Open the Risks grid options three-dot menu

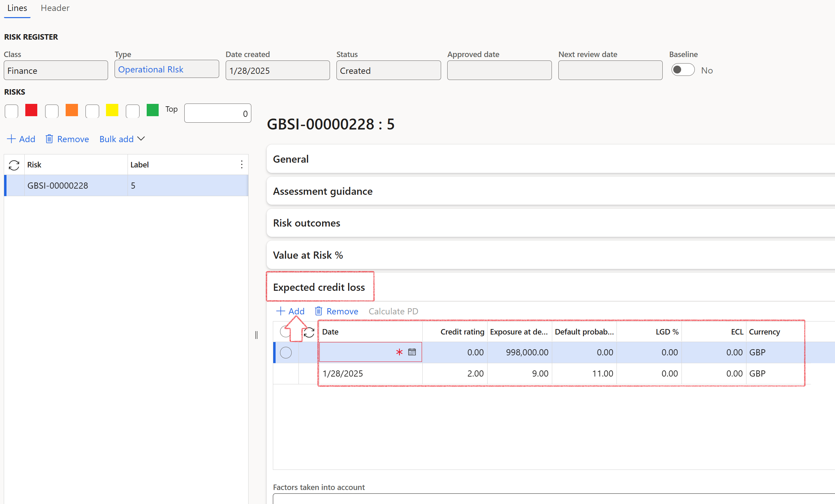point(241,165)
